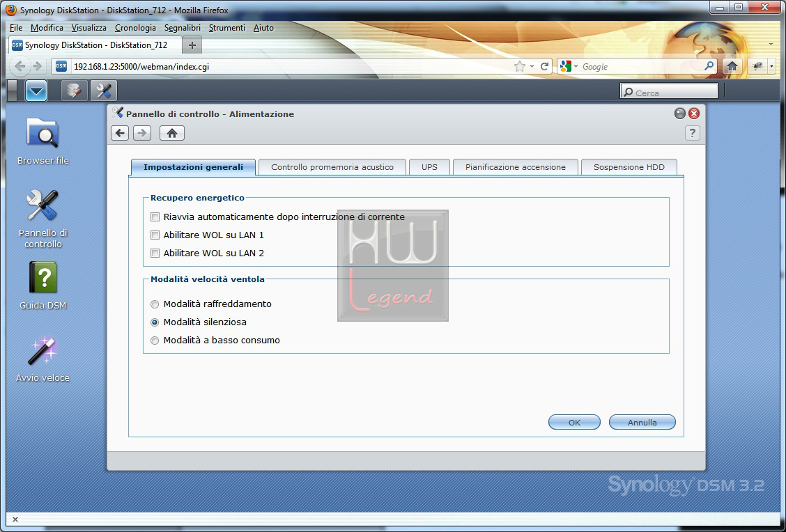Viewport: 786px width, 532px height.
Task: Go to the Firefox home page
Action: coord(732,66)
